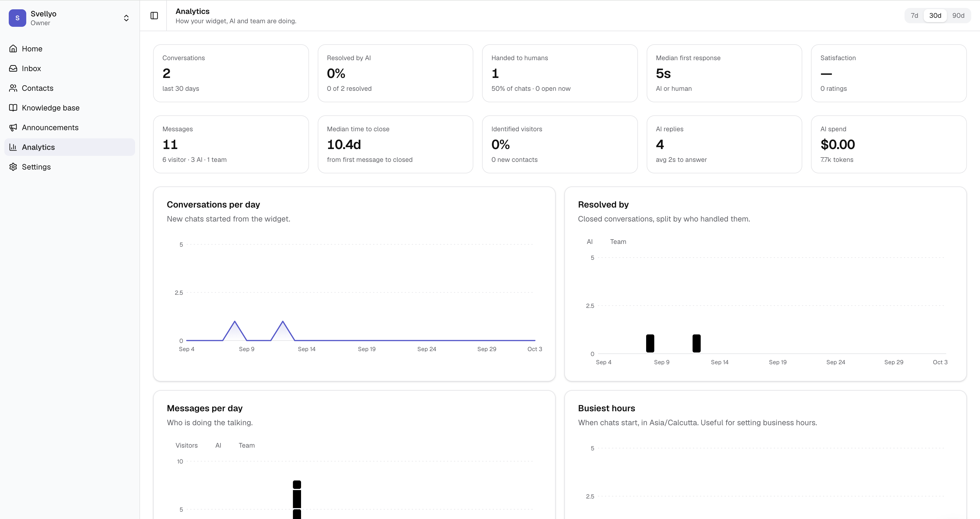Toggle the AI legend in Resolved by chart
This screenshot has height=519, width=980.
[589, 242]
